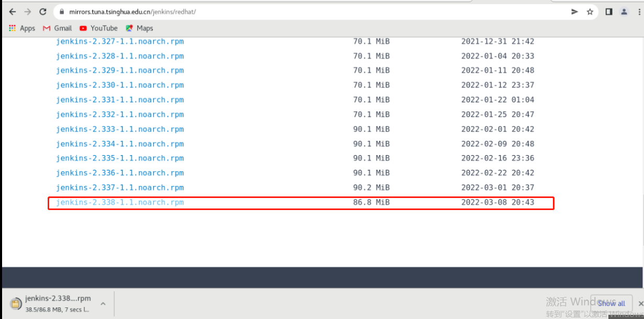Download jenkins-2.337-1.1.noarch.rpm
The width and height of the screenshot is (644, 319).
120,188
